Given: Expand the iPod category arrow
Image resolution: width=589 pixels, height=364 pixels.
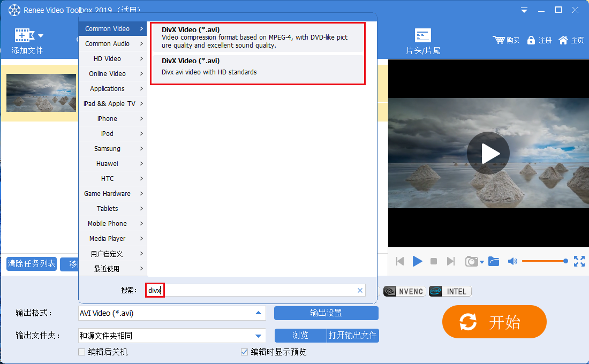Looking at the screenshot, I should tap(141, 134).
